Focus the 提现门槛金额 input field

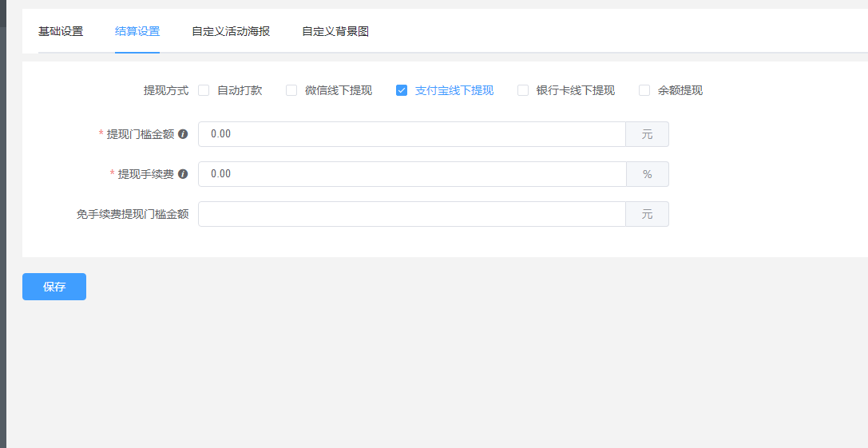(x=412, y=134)
